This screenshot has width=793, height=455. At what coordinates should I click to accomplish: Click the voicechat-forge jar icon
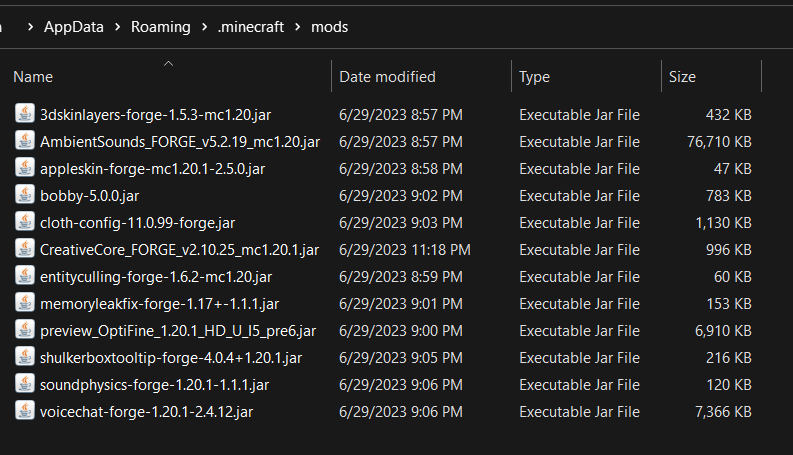(24, 411)
